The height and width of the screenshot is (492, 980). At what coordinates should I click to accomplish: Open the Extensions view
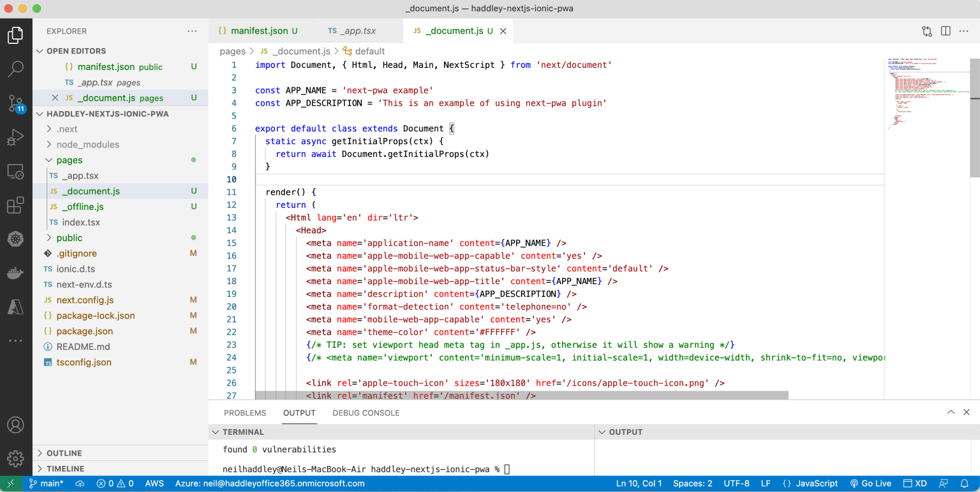tap(15, 205)
